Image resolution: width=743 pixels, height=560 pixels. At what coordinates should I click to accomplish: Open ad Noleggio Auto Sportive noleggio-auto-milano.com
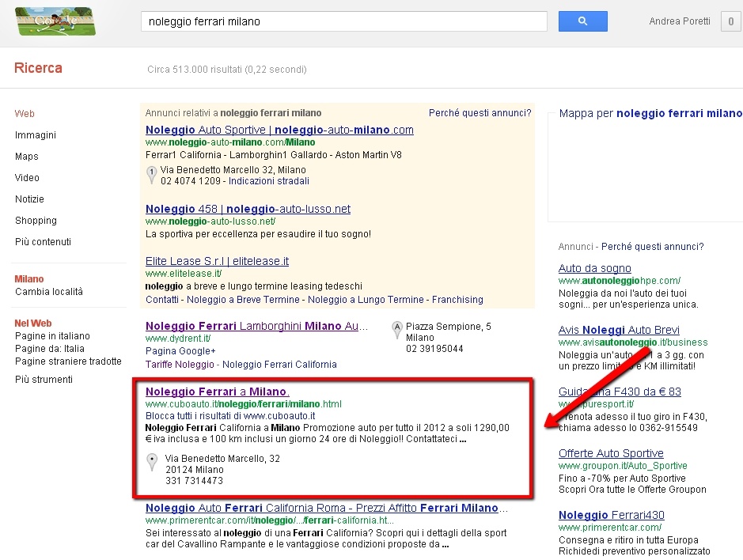[x=279, y=130]
